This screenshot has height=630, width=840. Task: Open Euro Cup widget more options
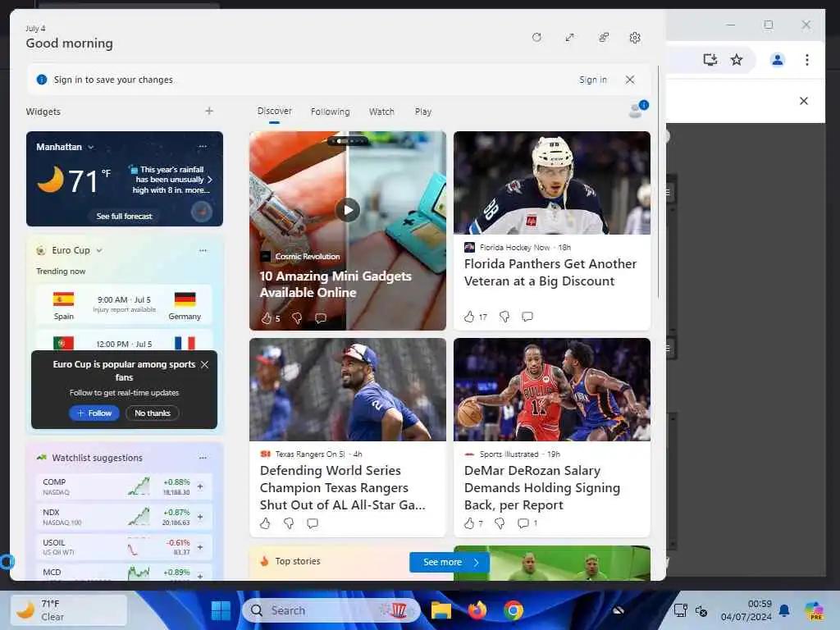tap(203, 250)
